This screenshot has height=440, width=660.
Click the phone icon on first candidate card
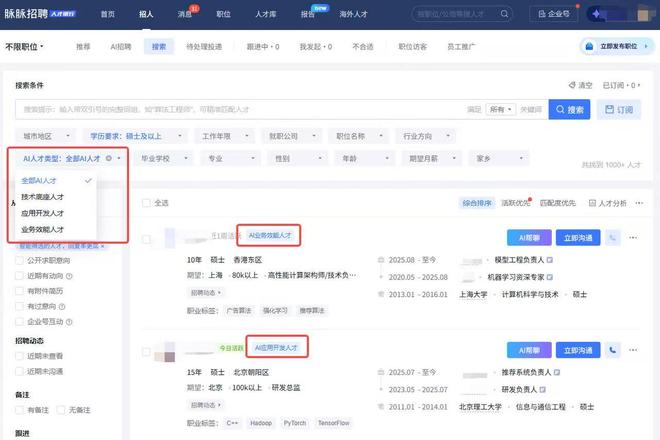tap(612, 238)
